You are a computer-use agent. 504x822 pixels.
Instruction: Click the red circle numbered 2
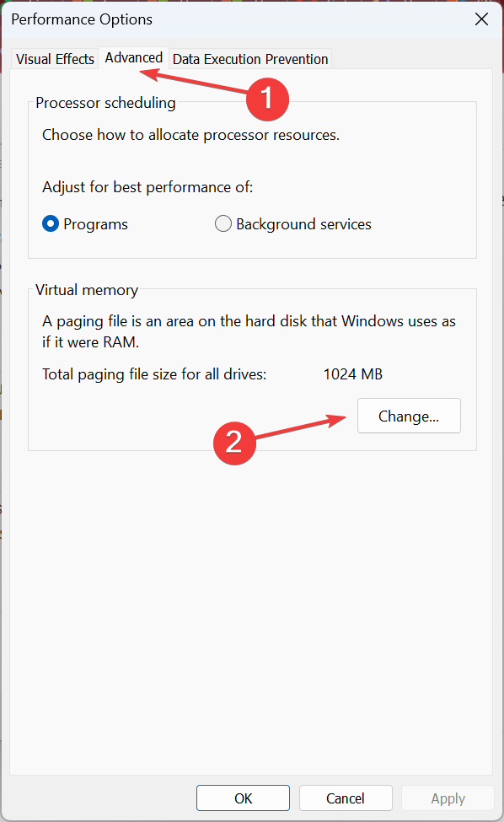click(x=234, y=443)
